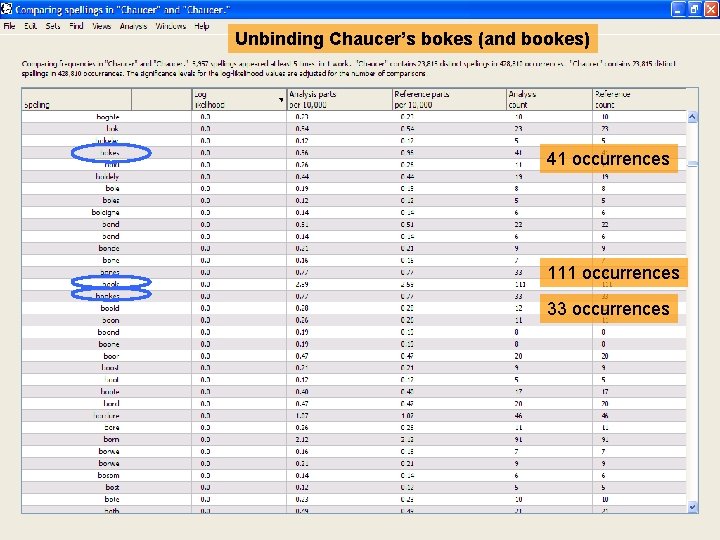This screenshot has height=540, width=720.
Task: Toggle the sort arrow in Log likelihood header
Action: 281,100
